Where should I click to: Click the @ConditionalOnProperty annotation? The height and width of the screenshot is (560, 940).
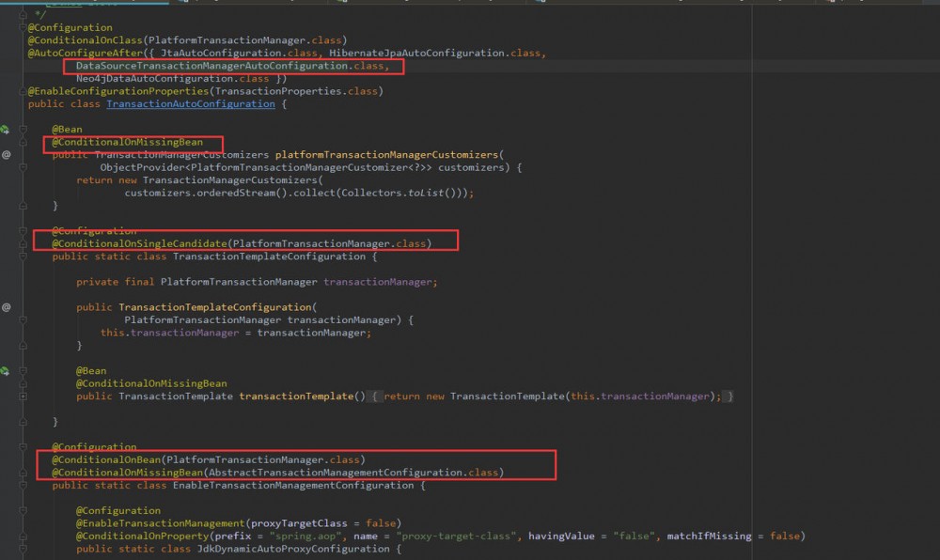(142, 537)
